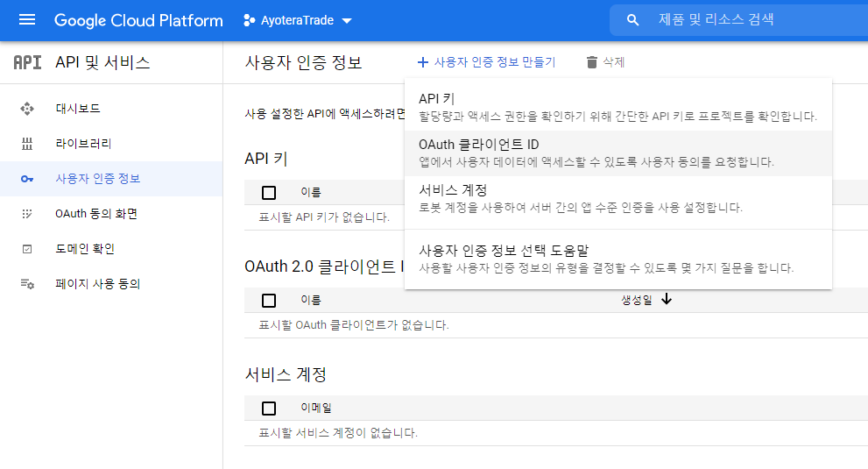Click the trash can delete icon
868x469 pixels.
(592, 62)
